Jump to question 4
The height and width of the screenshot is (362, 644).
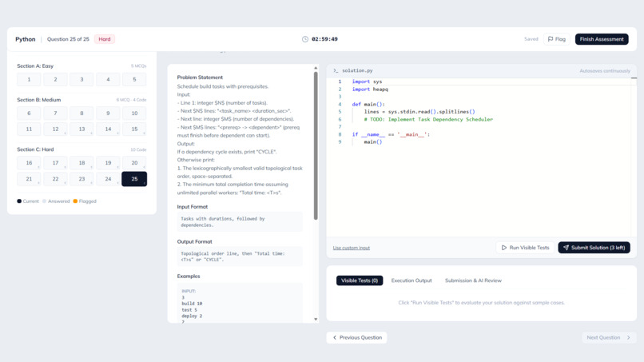click(x=108, y=79)
